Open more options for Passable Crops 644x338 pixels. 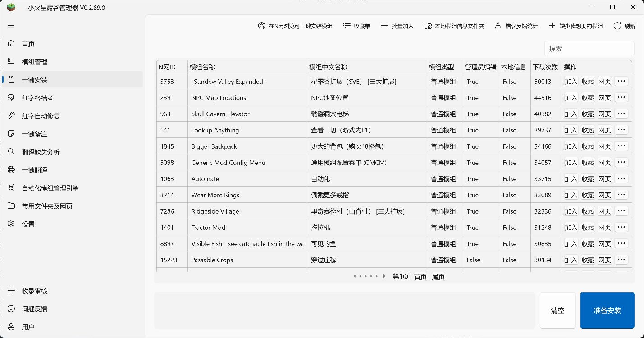[621, 260]
